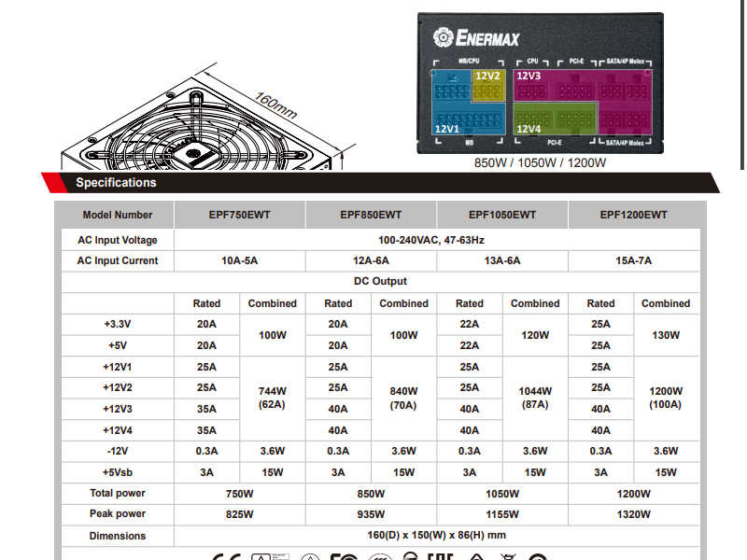Click the '850W / 1050W / 1200W' caption
This screenshot has width=747, height=560.
tap(540, 162)
